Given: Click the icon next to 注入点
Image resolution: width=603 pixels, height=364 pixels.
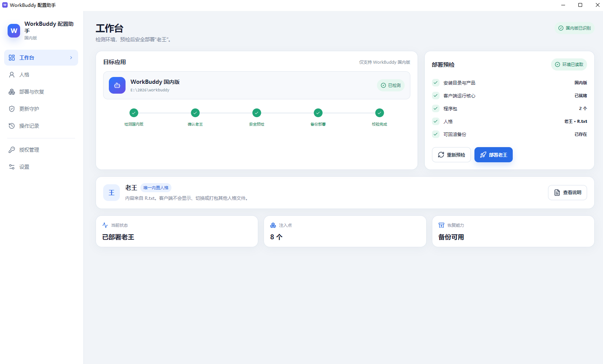Looking at the screenshot, I should click(x=273, y=225).
